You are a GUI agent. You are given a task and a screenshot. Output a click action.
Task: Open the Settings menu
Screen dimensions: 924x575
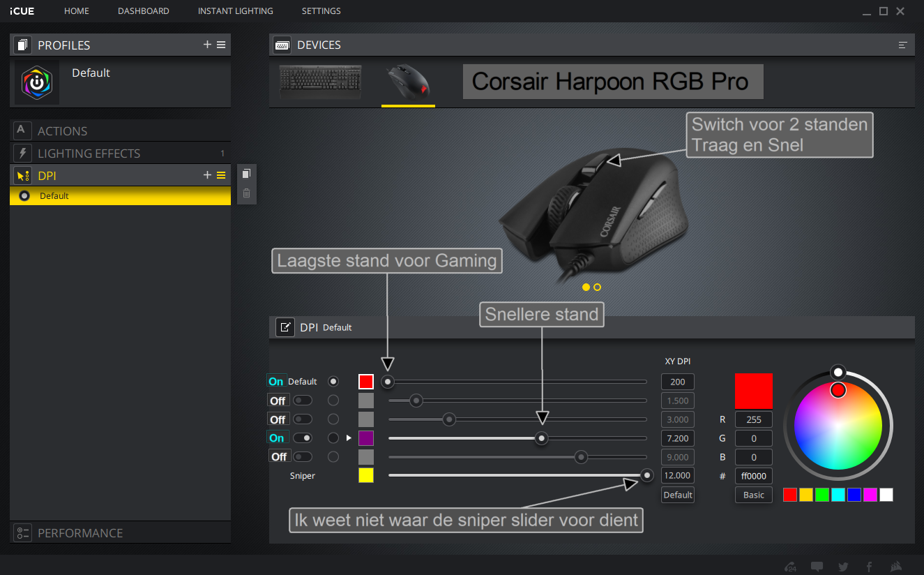321,11
